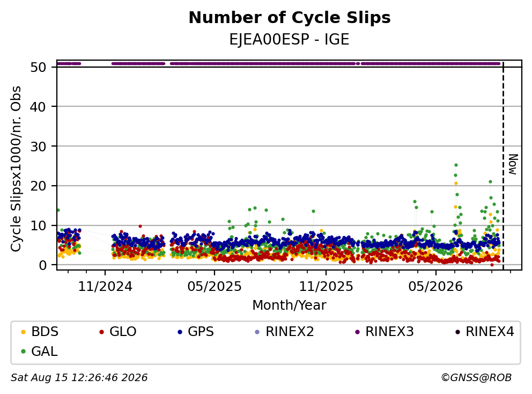Click the green GAL legend marker

[24, 352]
